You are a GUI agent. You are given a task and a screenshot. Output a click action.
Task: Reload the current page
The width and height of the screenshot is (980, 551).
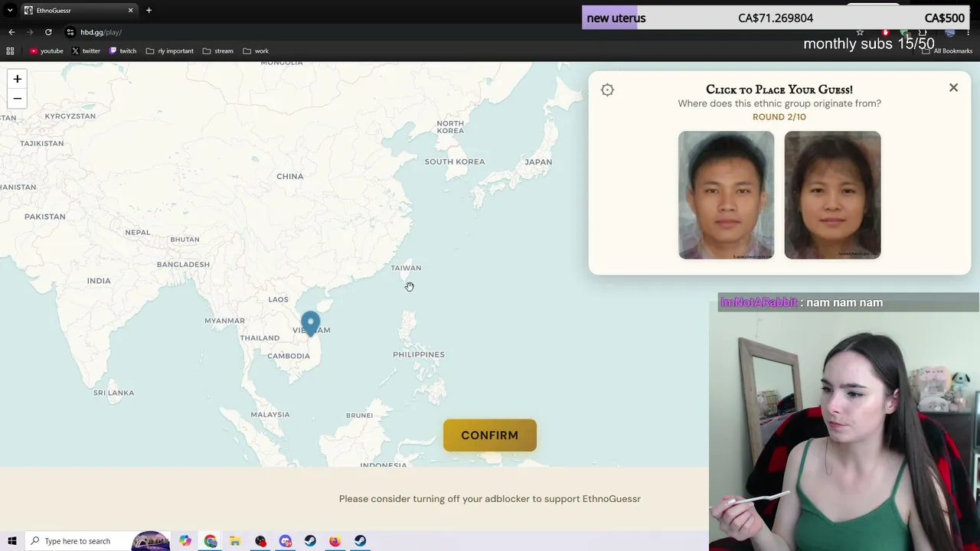tap(48, 32)
